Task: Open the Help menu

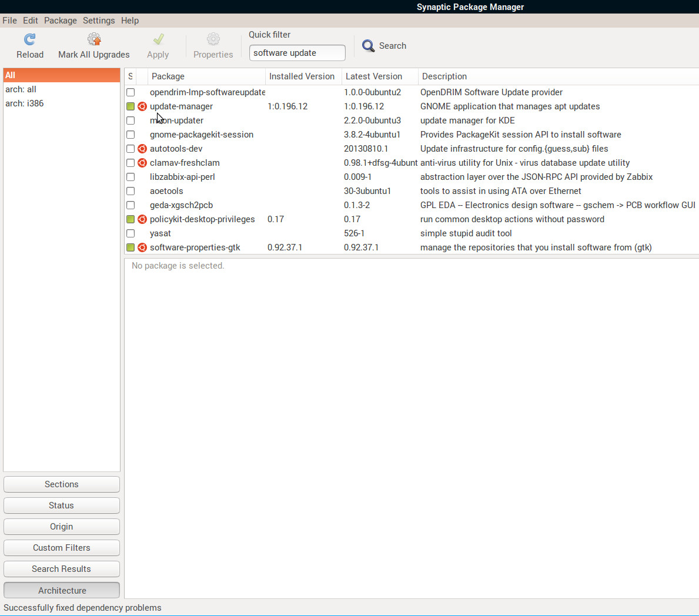Action: (x=130, y=21)
